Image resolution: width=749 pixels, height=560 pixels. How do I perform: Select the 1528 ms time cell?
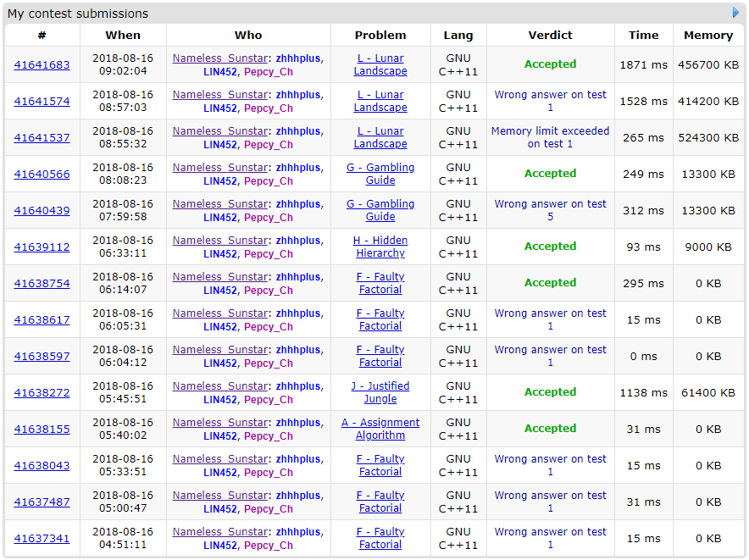643,102
